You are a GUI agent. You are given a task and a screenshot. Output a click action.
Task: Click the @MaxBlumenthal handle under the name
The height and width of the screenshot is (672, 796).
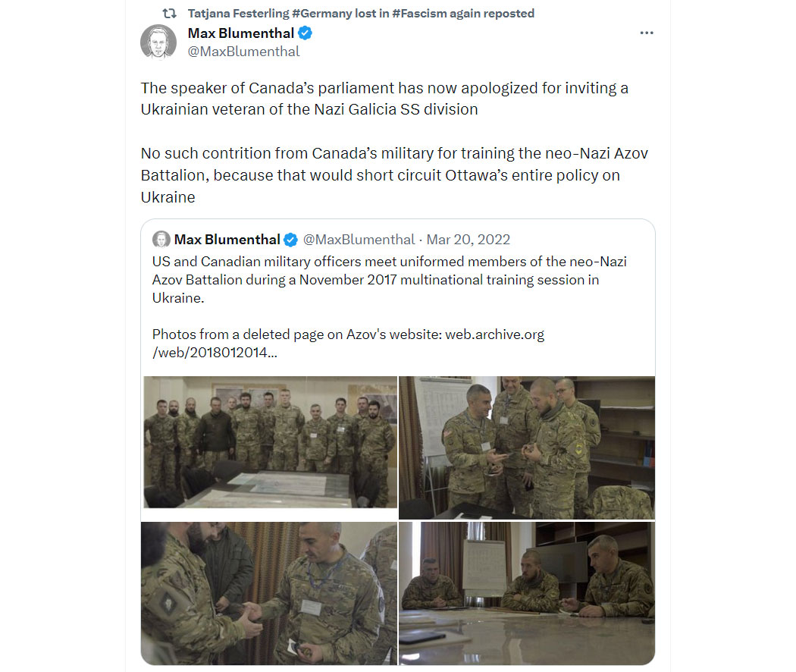[243, 52]
